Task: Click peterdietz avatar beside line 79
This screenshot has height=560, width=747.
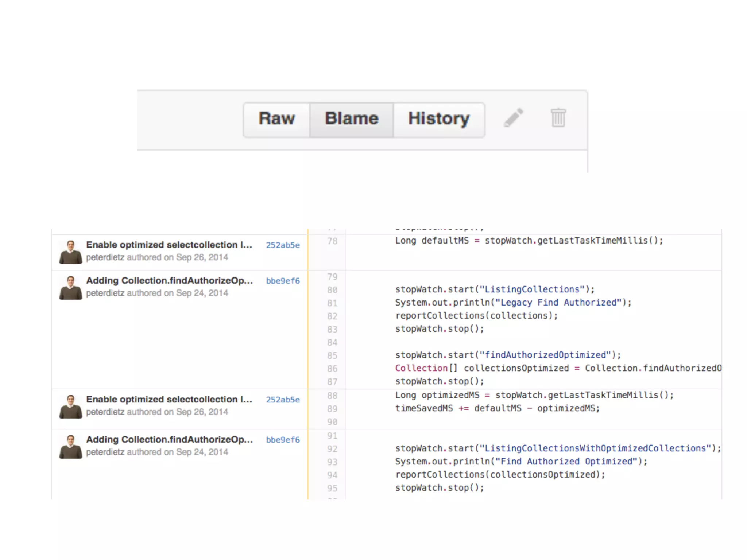Action: [70, 288]
